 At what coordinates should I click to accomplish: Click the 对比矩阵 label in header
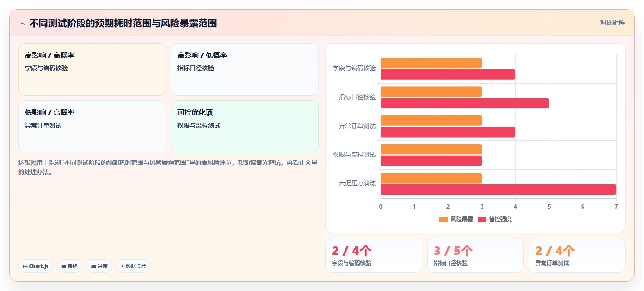pyautogui.click(x=613, y=23)
